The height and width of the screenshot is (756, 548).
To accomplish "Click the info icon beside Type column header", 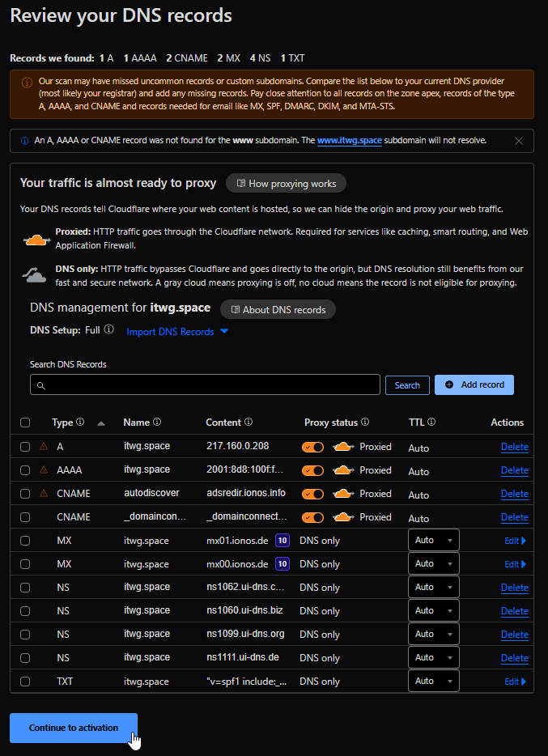I will pyautogui.click(x=80, y=422).
